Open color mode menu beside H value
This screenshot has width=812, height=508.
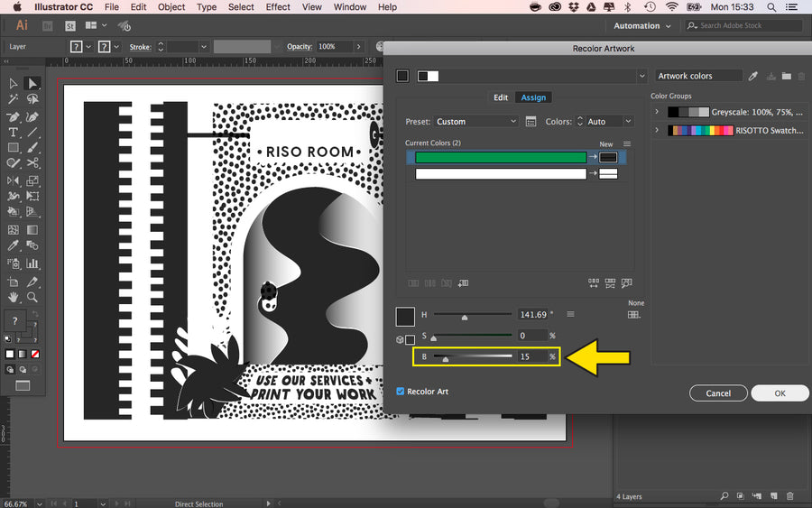[x=570, y=314]
